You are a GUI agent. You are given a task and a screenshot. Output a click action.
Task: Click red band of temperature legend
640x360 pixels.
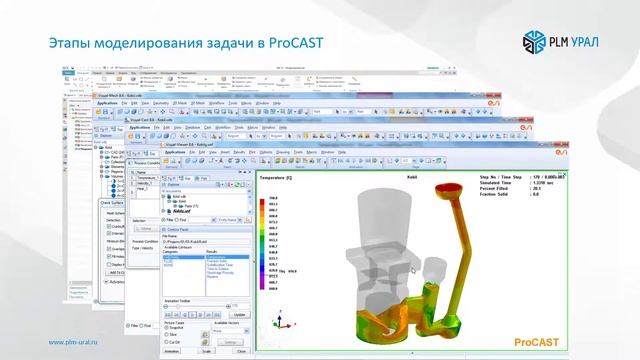262,203
